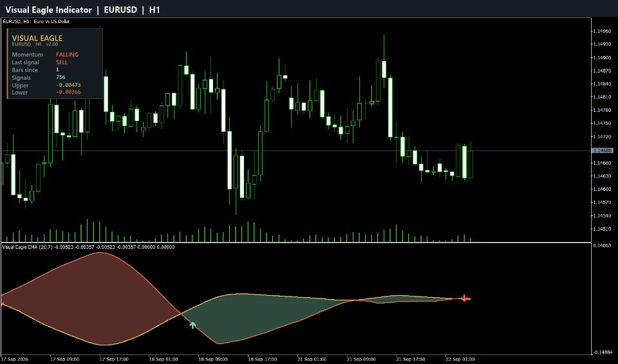Screen dimensions: 618x364
Task: Click price axis label 1.14840
Action: [x=603, y=84]
